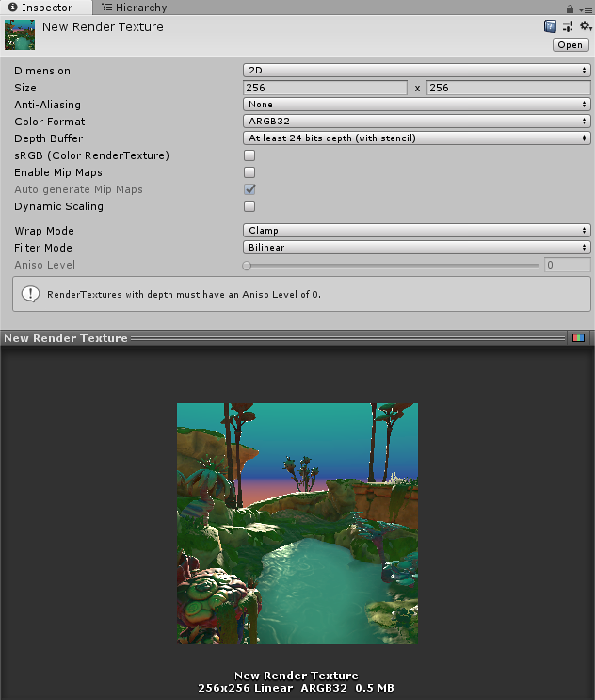
Task: Click the warning info icon in message box
Action: [x=29, y=294]
